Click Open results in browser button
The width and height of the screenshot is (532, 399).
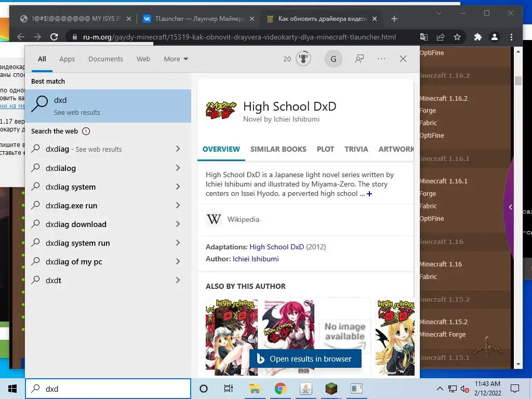[x=305, y=358]
